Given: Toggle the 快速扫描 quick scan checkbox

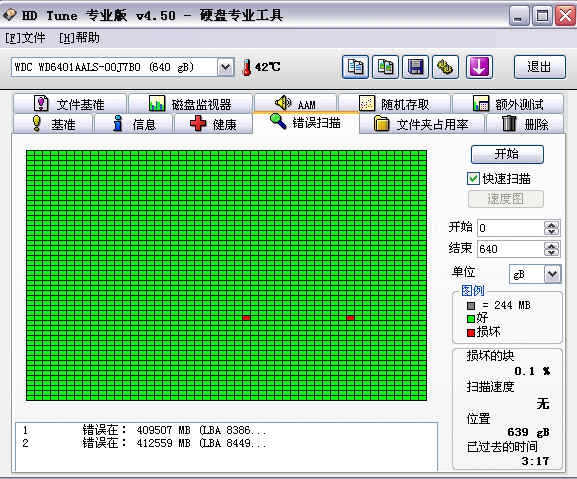Looking at the screenshot, I should point(473,179).
